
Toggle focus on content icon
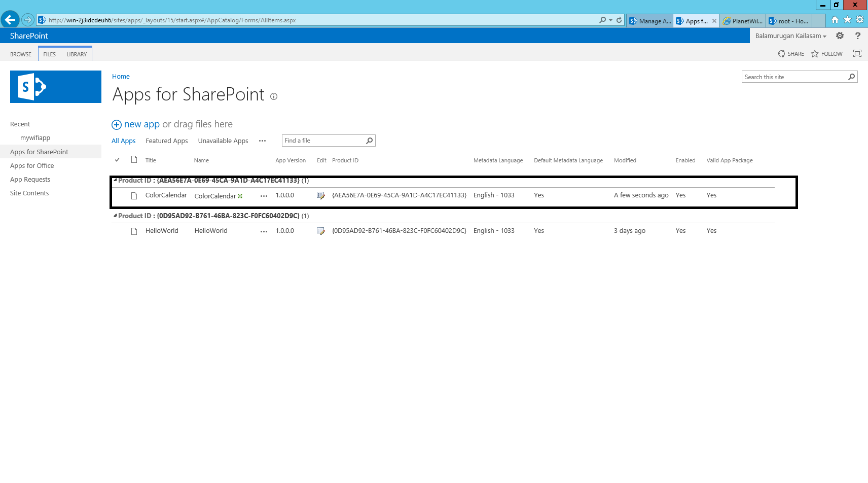tap(857, 53)
